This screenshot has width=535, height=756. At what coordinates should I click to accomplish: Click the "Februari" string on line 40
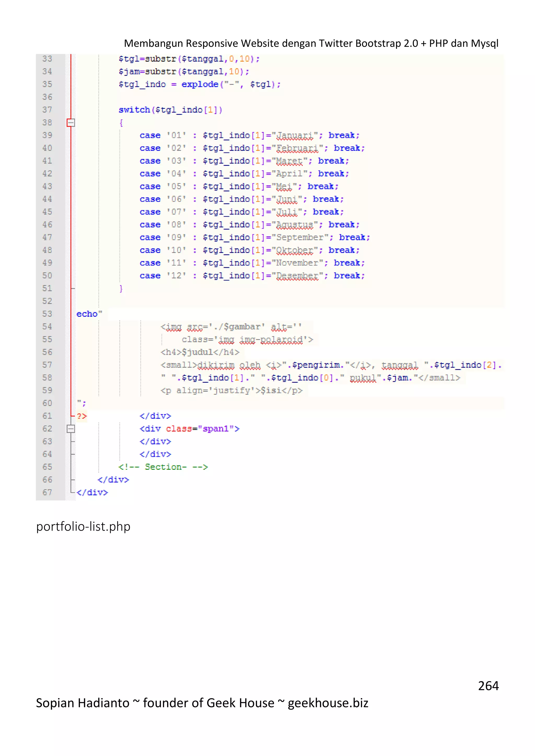click(x=298, y=148)
